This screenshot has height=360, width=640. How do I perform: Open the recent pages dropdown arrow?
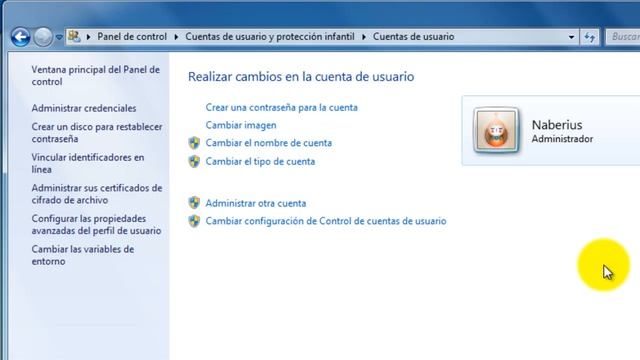59,37
